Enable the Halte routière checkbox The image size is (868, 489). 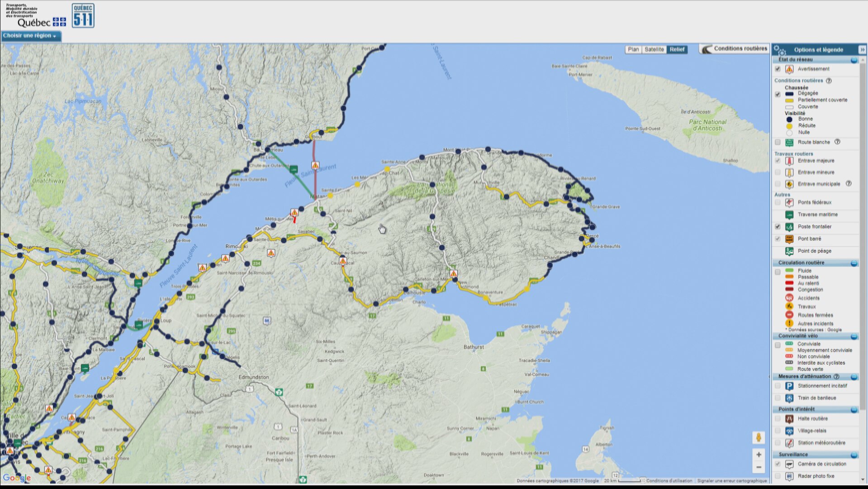click(x=778, y=419)
